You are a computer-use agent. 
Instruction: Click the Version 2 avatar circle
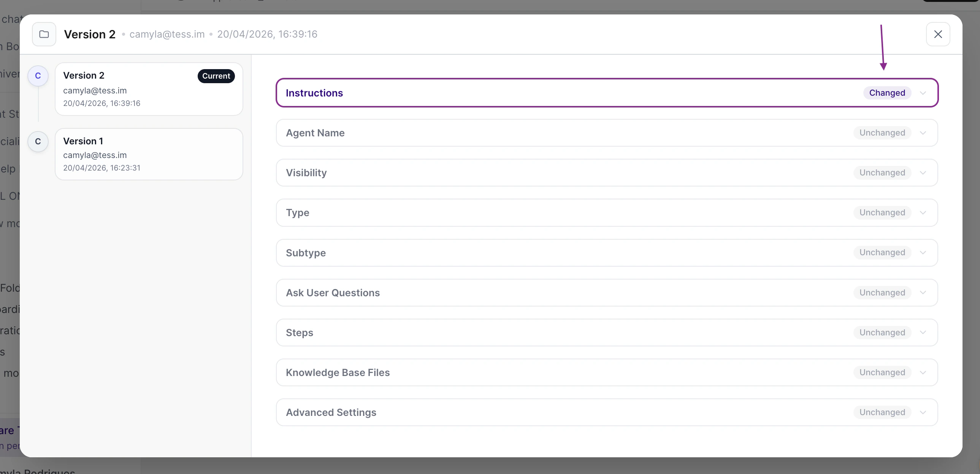pyautogui.click(x=38, y=76)
